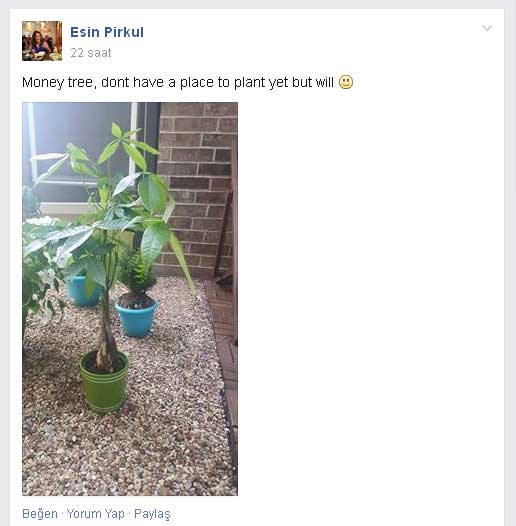This screenshot has height=526, width=516.
Task: Click the braided trunk of money tree
Action: [x=106, y=335]
